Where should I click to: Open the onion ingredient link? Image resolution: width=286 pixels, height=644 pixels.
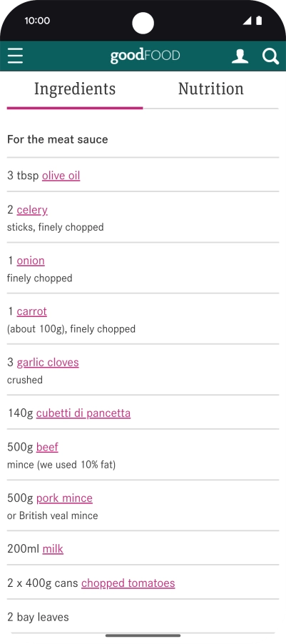point(31,261)
